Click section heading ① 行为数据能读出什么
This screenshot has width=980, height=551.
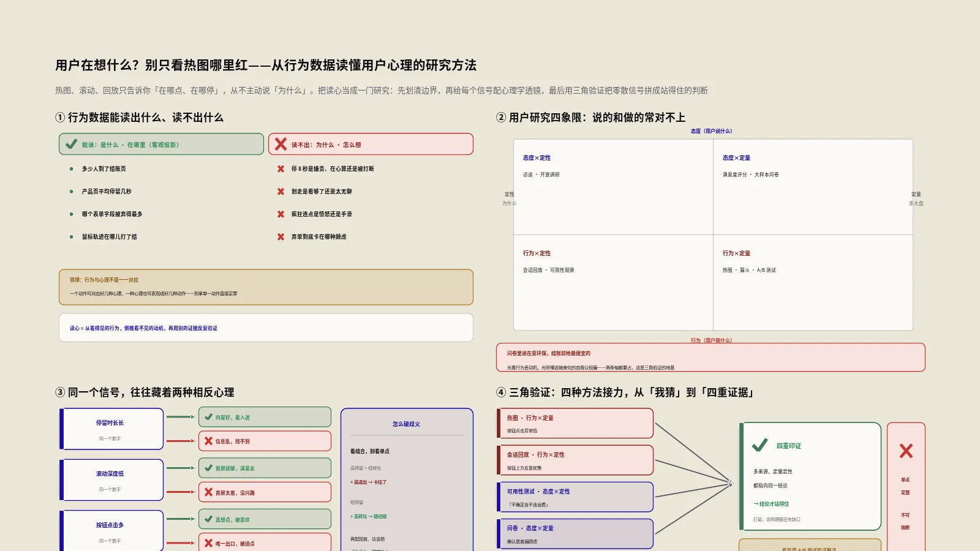point(140,118)
